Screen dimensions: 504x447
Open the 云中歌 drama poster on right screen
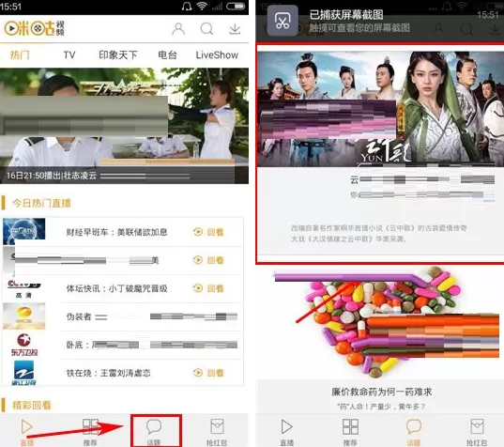(x=380, y=109)
